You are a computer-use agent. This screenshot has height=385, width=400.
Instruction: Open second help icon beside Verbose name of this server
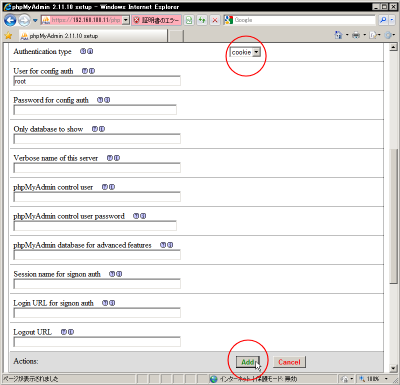(x=117, y=158)
